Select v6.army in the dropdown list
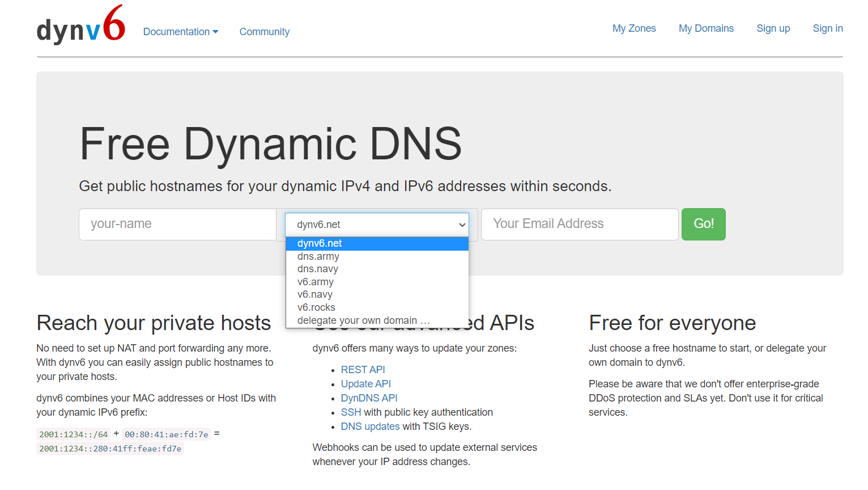This screenshot has height=490, width=868. click(316, 282)
